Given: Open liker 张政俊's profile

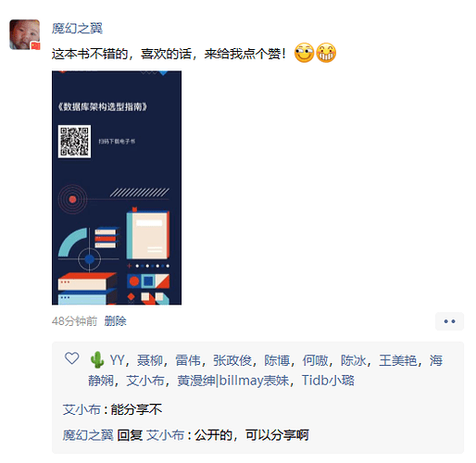Looking at the screenshot, I should click(x=232, y=360).
